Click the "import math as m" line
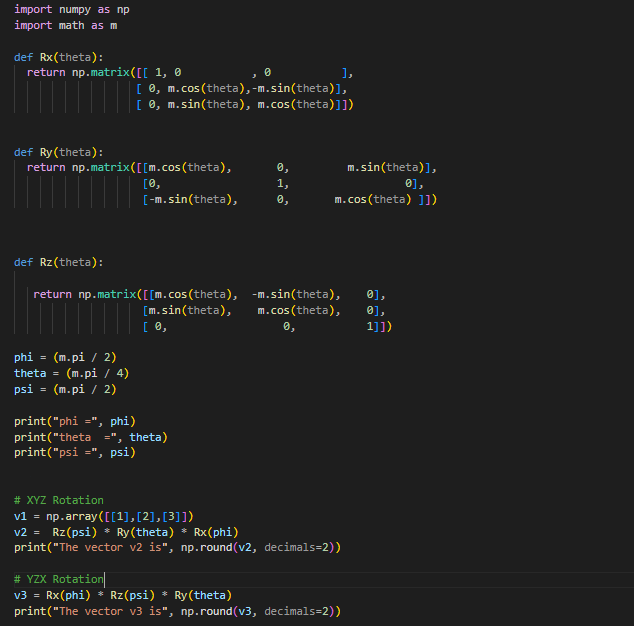Image resolution: width=634 pixels, height=626 pixels. tap(66, 25)
